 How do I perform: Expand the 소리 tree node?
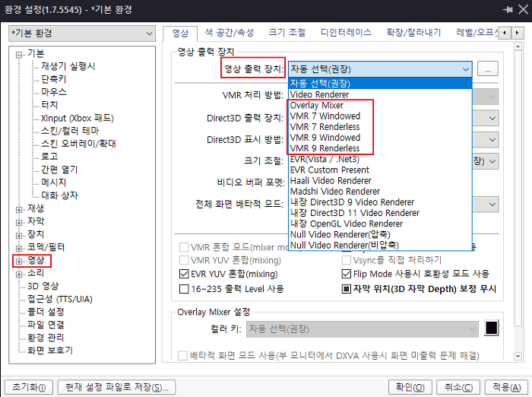(x=19, y=274)
